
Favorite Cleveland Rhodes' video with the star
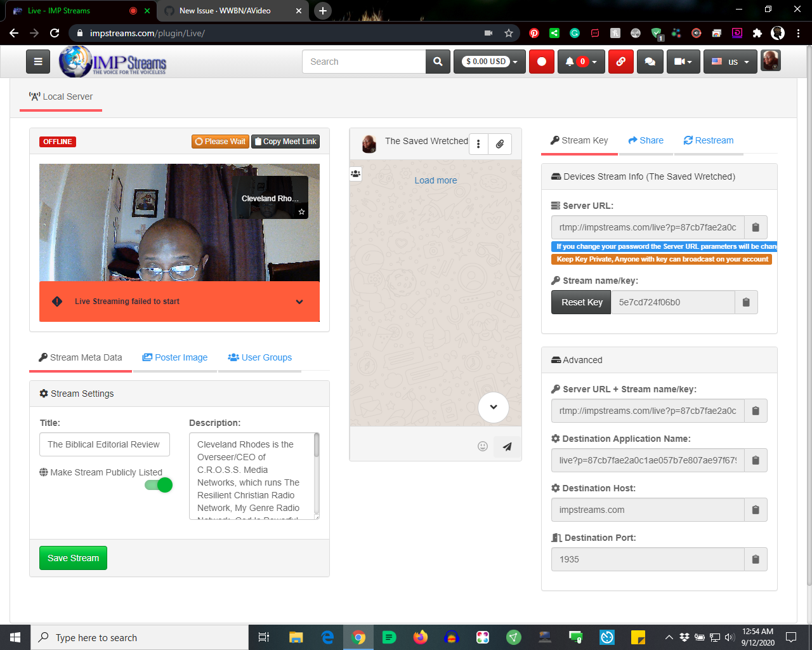(x=301, y=211)
